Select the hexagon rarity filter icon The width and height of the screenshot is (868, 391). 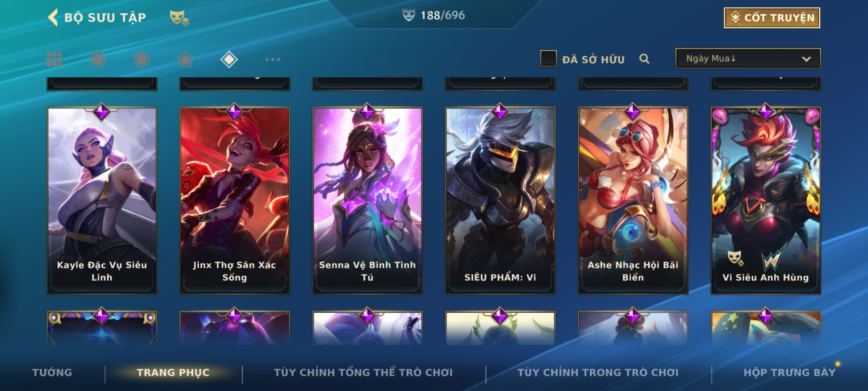click(x=141, y=59)
